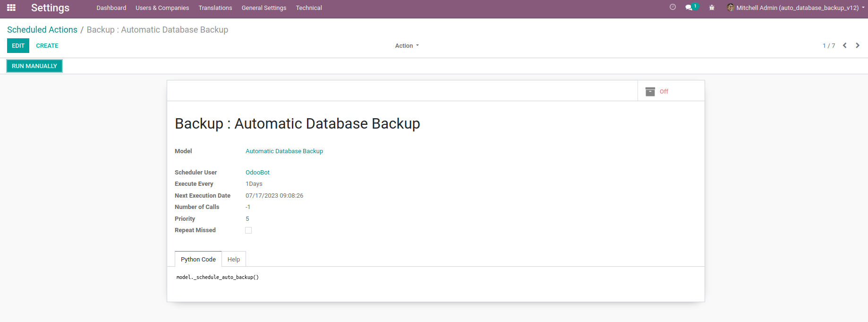Return to Scheduled Actions breadcrumb
This screenshot has width=868, height=322.
42,30
